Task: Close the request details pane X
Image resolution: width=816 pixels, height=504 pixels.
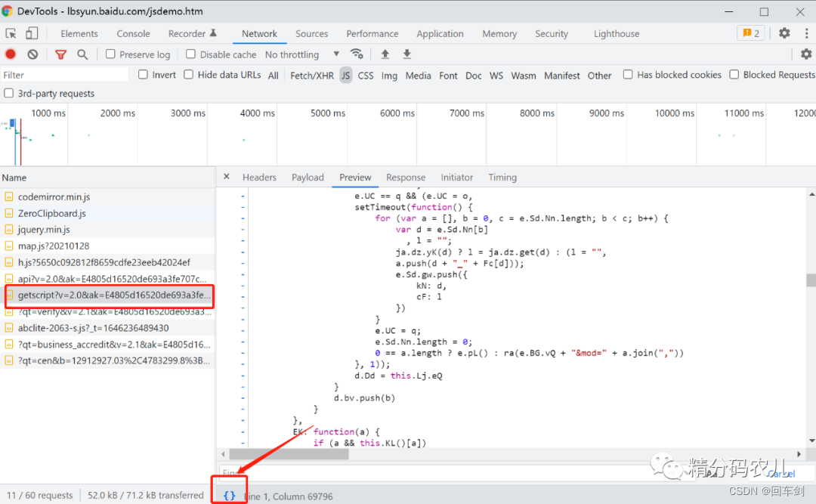Action: pos(227,177)
